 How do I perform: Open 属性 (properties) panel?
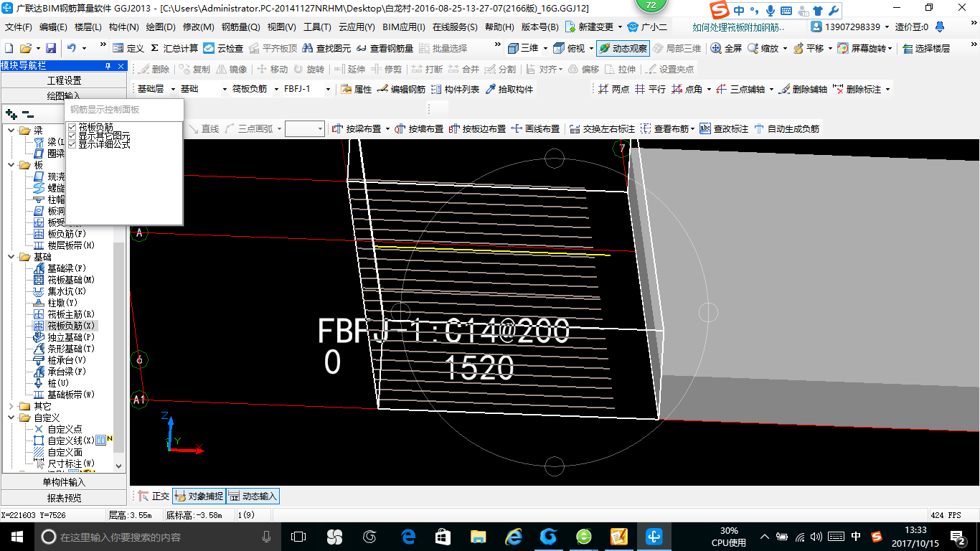(356, 89)
